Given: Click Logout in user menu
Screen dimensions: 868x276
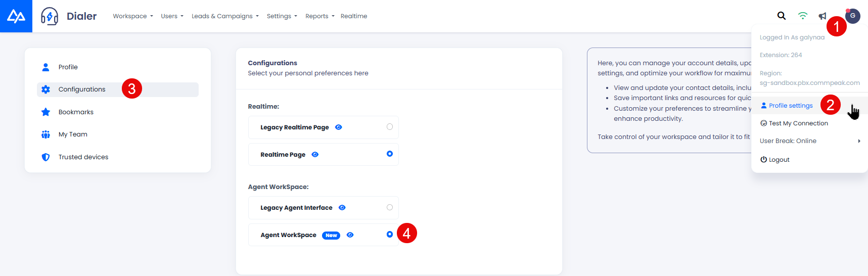Looking at the screenshot, I should pyautogui.click(x=779, y=160).
